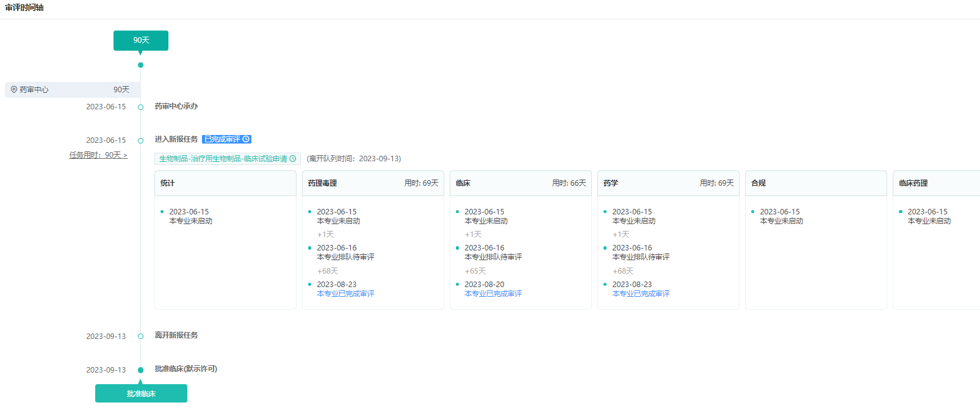Click the location pin icon beside 药审中心

[14, 90]
